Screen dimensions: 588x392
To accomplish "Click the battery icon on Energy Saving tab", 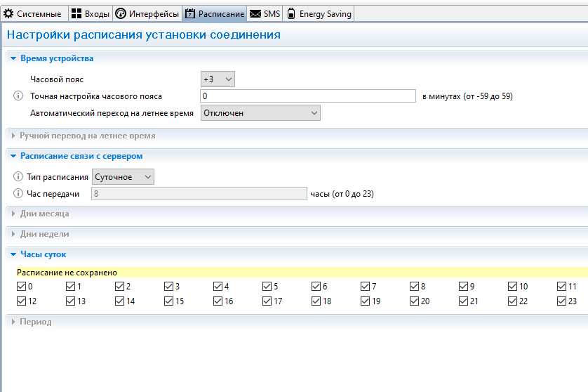I will [x=291, y=14].
